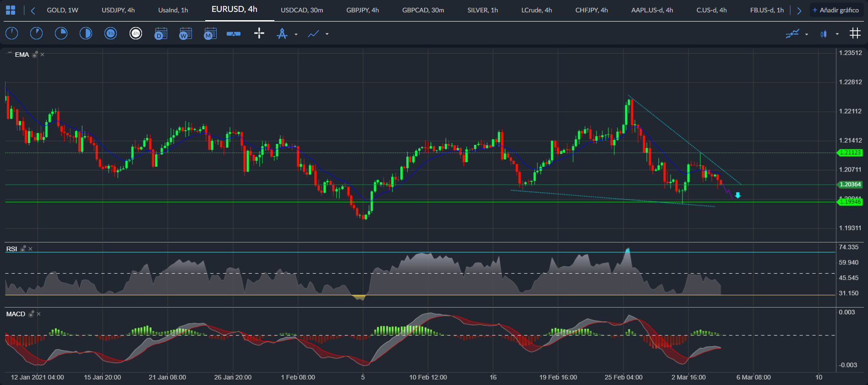The width and height of the screenshot is (868, 385).
Task: Click the Añadir gráfico button
Action: (836, 10)
